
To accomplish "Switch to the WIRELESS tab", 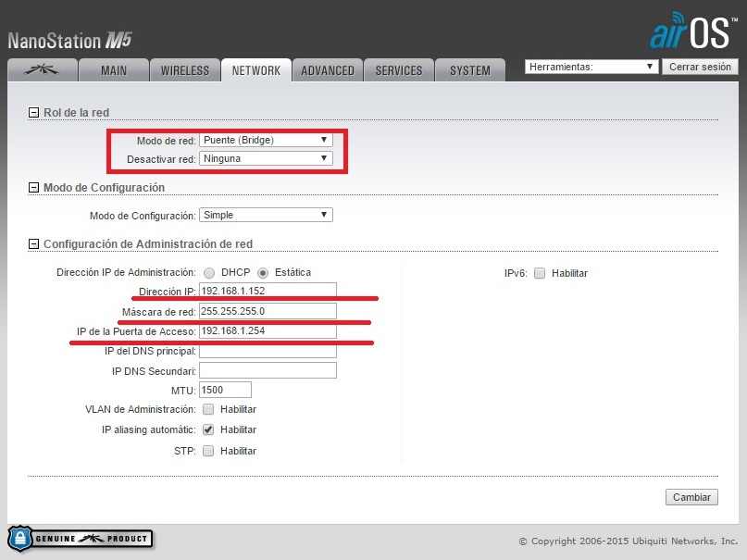I will tap(185, 70).
